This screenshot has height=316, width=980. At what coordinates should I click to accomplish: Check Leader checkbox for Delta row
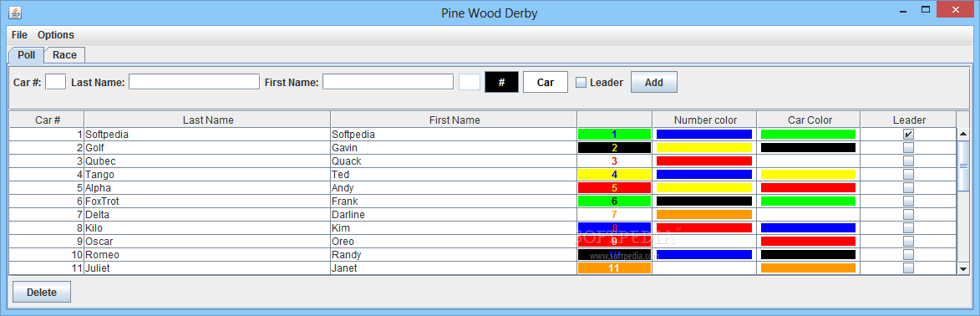pos(908,215)
